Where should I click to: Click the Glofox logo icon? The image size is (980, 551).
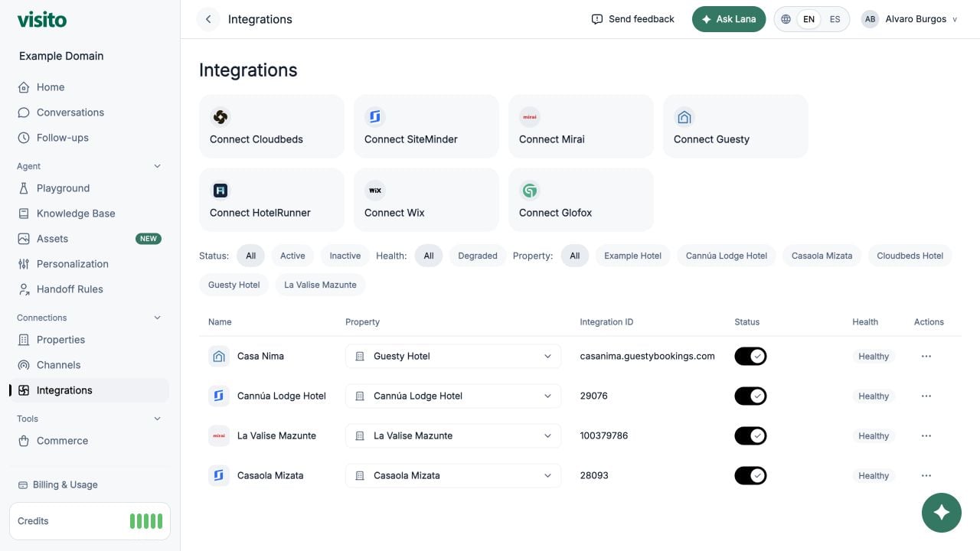[530, 191]
